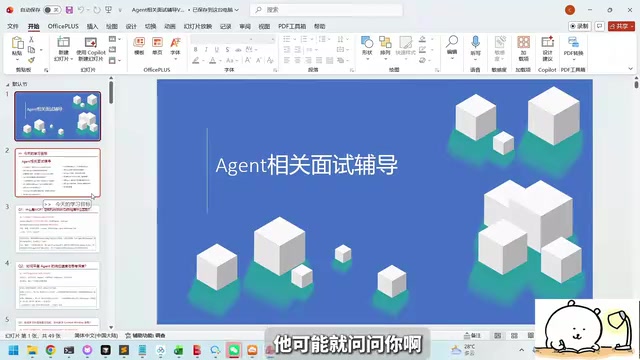
Task: Open the 文件 menu tab
Action: pyautogui.click(x=13, y=26)
